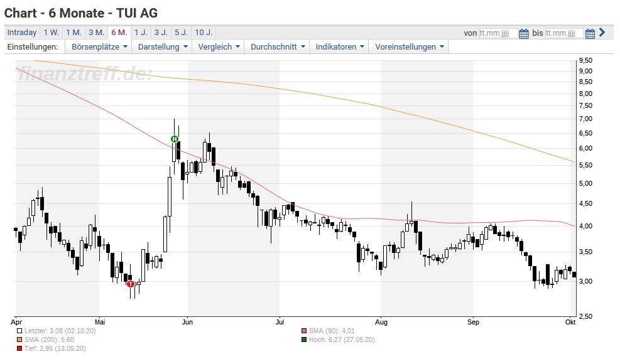Open the 'von' date calendar picker icon
620x364 pixels.
point(523,34)
